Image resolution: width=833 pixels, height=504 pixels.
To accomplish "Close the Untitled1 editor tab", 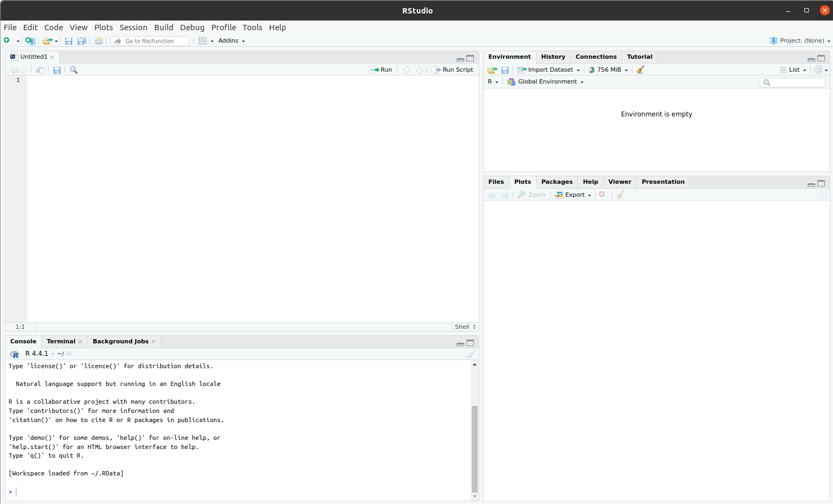I will coord(52,57).
